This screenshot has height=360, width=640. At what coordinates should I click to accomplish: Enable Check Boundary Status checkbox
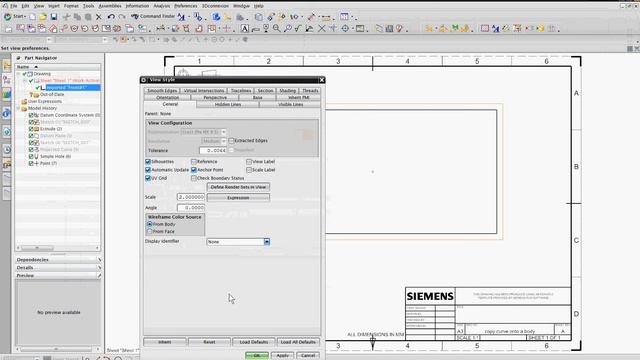[194, 178]
